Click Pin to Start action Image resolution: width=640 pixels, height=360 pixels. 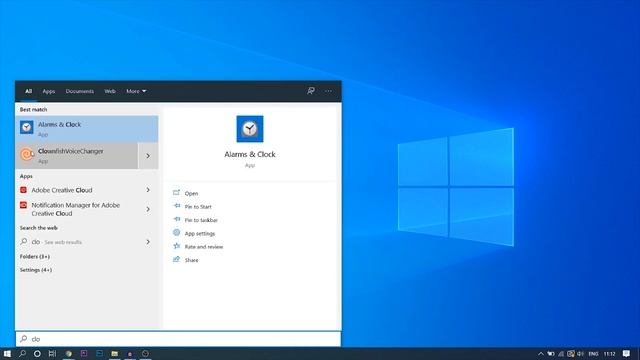click(198, 207)
